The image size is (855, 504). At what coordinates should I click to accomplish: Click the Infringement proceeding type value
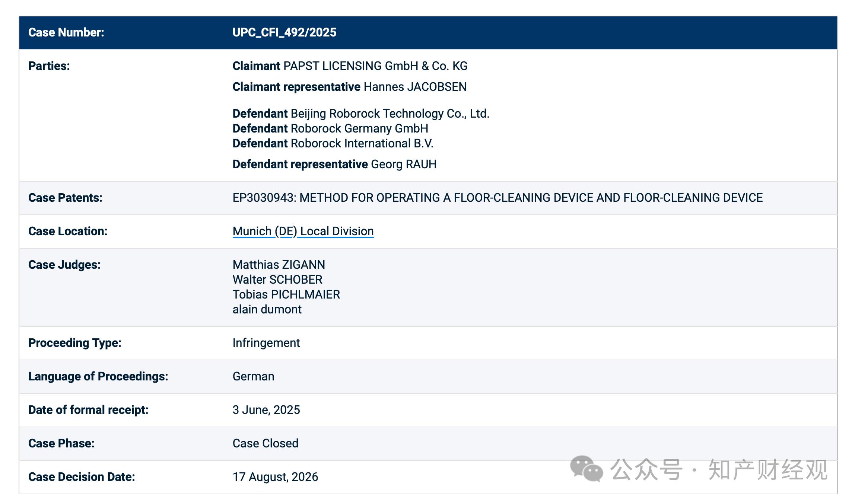point(266,343)
